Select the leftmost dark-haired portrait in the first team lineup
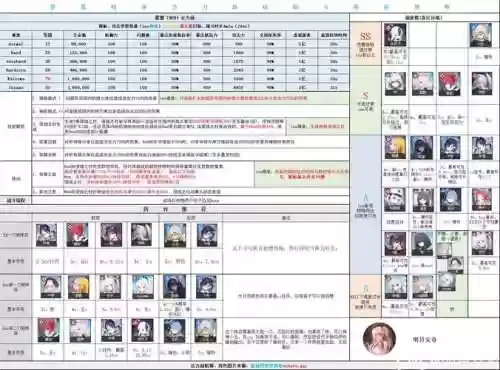The width and height of the screenshot is (500, 370). (46, 235)
